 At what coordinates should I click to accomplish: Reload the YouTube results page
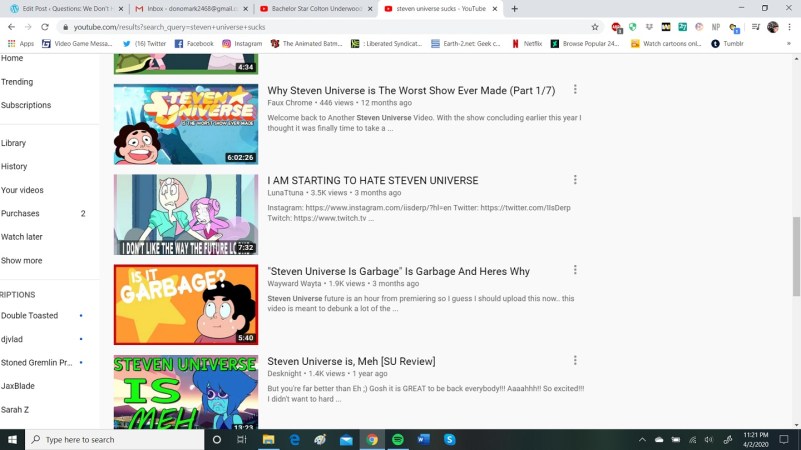[x=45, y=27]
